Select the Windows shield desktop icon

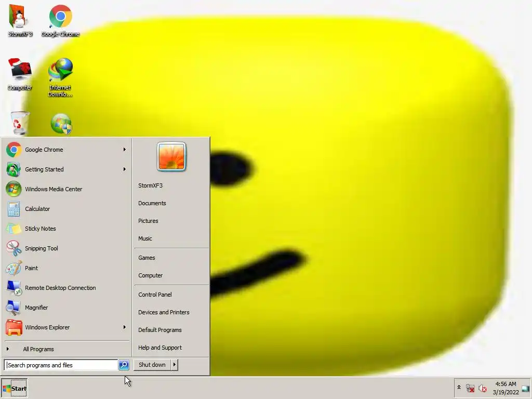point(61,124)
